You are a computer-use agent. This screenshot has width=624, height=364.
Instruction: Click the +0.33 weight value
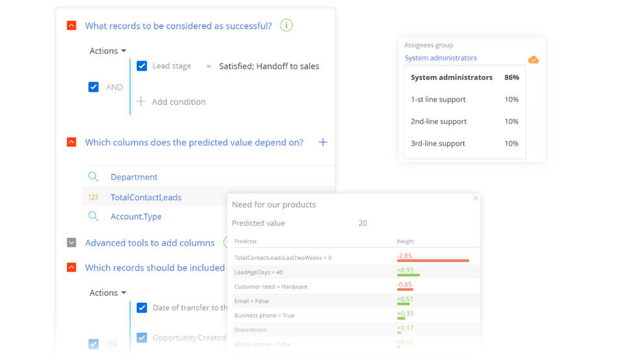pyautogui.click(x=405, y=313)
